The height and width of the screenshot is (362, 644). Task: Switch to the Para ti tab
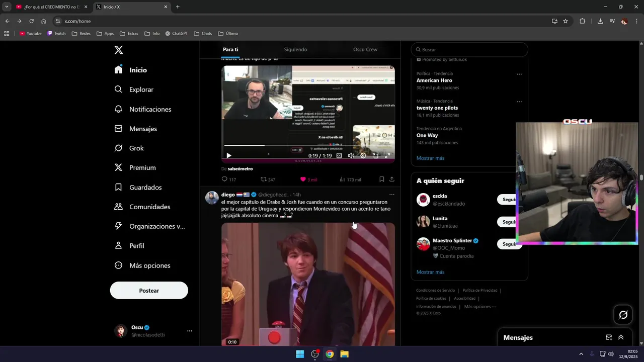pos(230,50)
